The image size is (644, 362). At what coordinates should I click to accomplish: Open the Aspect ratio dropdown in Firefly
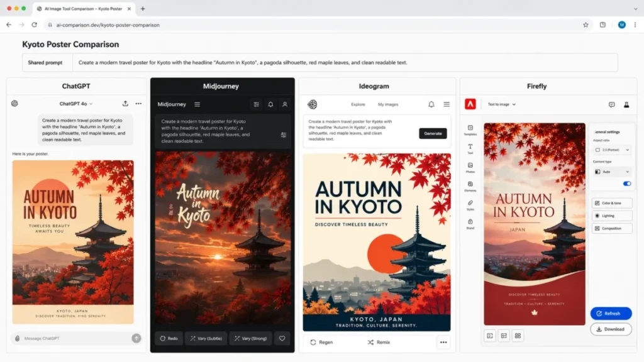click(x=612, y=150)
